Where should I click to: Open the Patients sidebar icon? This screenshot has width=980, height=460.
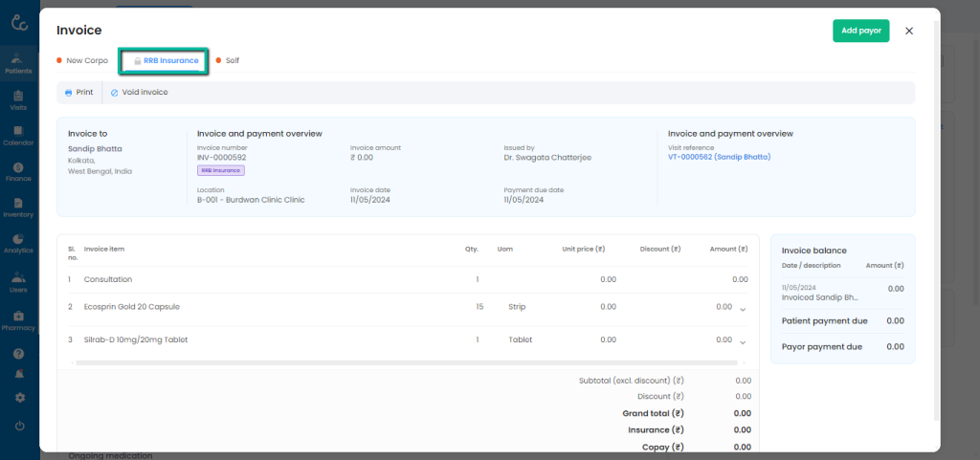pyautogui.click(x=18, y=63)
